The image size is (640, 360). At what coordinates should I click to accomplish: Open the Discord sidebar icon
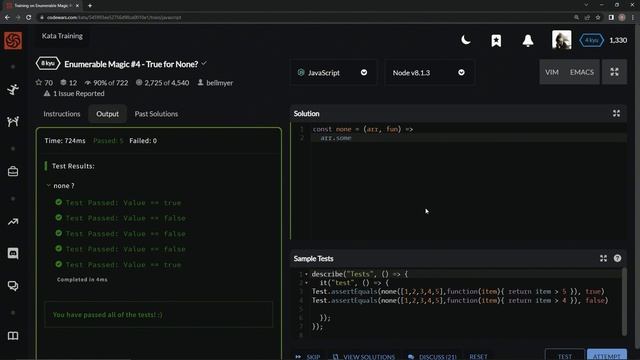(13, 253)
